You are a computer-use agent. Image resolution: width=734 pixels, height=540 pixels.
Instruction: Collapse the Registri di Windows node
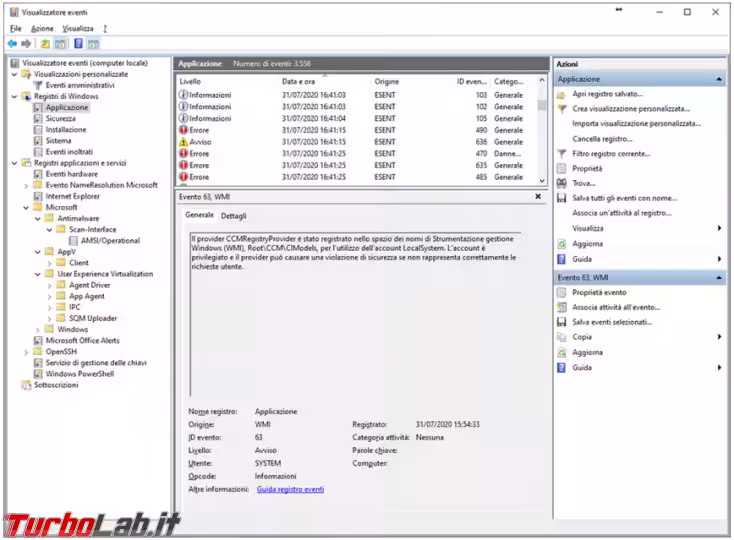(15, 96)
